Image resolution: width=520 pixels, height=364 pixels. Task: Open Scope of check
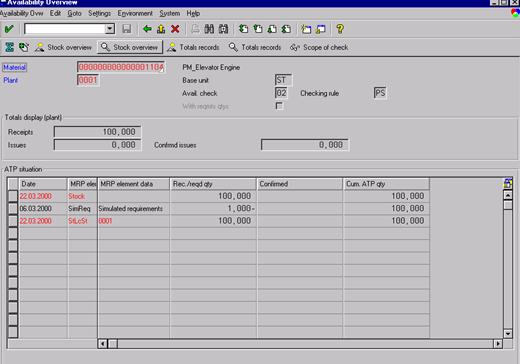click(319, 47)
